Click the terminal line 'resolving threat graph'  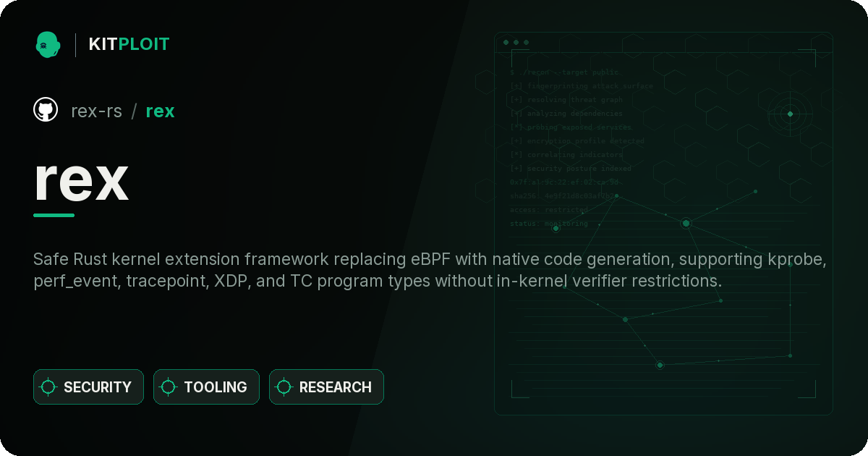click(x=566, y=100)
